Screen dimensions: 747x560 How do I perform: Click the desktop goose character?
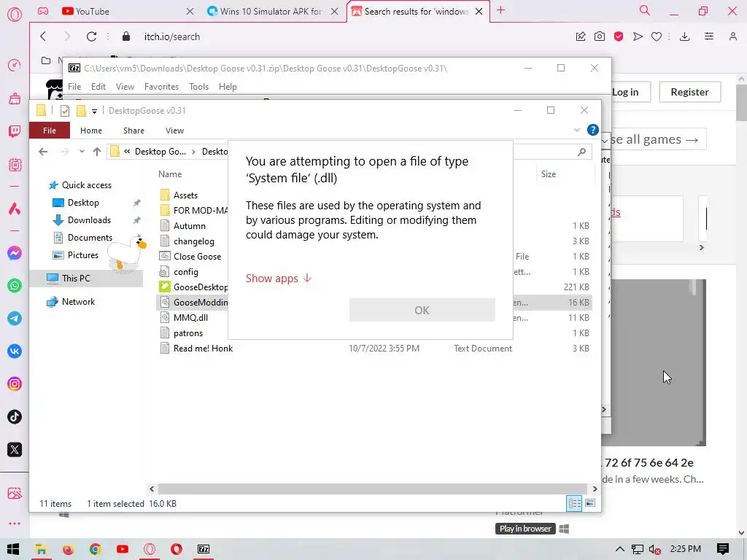(x=127, y=253)
